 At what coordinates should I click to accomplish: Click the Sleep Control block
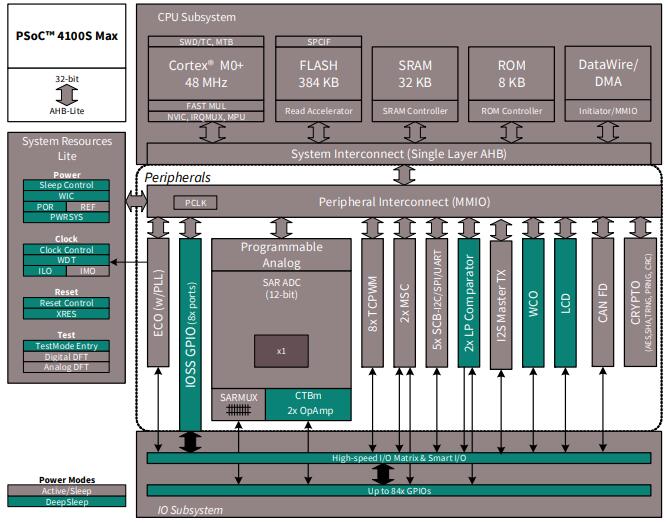66,185
